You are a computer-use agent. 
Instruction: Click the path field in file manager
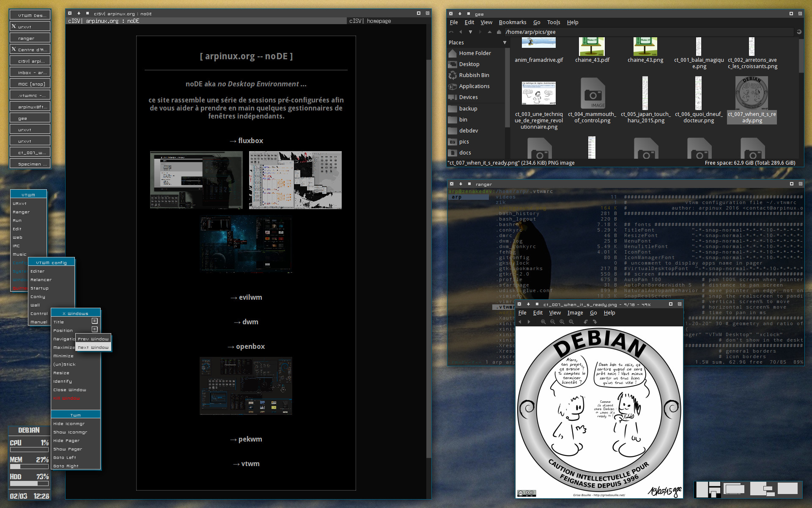tap(648, 32)
